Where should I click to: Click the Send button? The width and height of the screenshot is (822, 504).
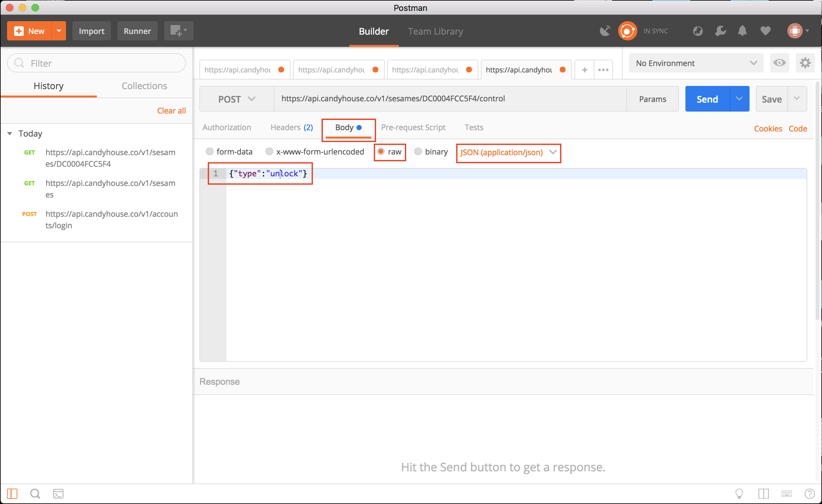click(x=707, y=99)
